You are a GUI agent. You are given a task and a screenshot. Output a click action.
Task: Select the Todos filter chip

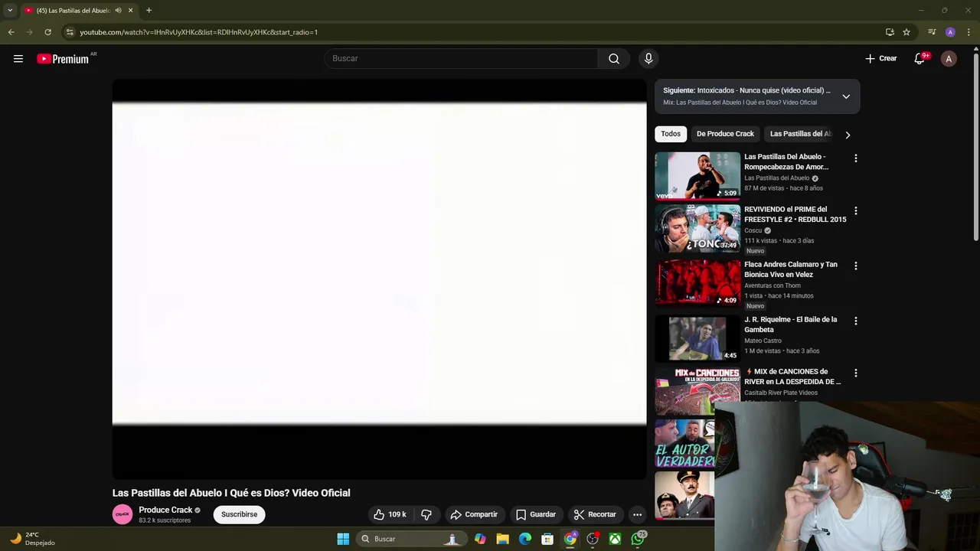(x=671, y=134)
